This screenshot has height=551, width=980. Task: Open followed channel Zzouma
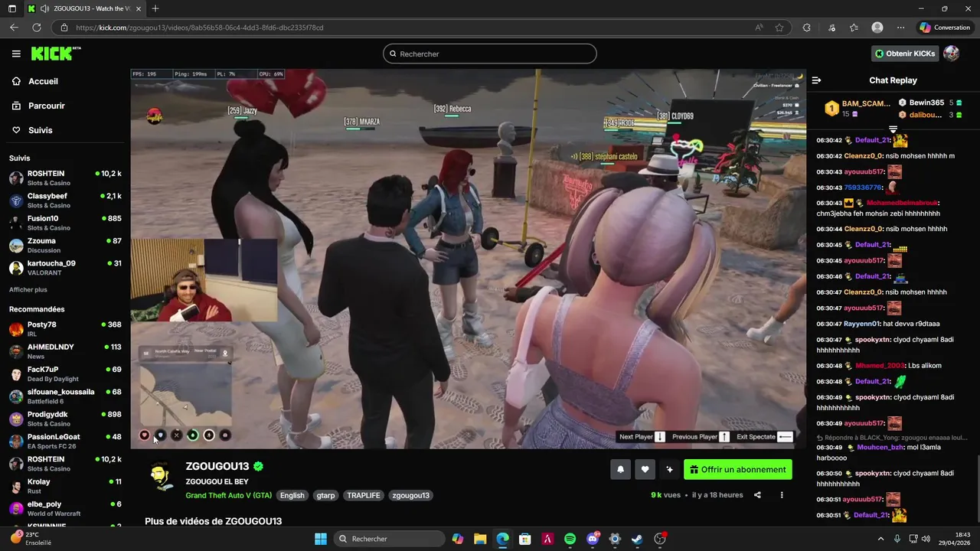65,245
